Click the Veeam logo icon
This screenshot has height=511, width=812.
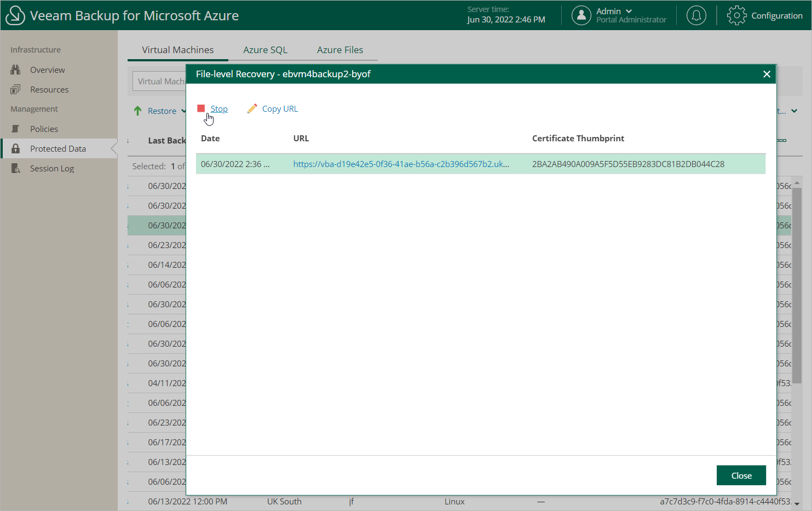pos(15,15)
